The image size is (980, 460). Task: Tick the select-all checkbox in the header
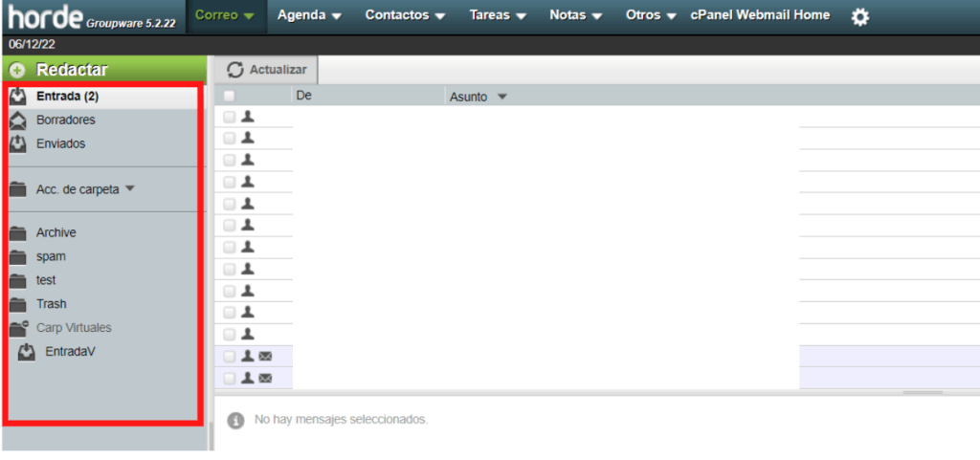tap(230, 97)
